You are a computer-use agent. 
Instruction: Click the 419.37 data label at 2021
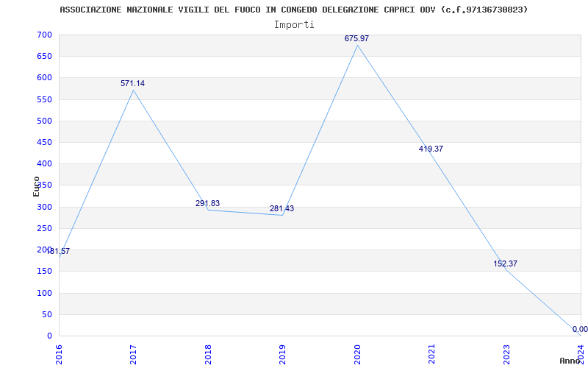pyautogui.click(x=431, y=149)
